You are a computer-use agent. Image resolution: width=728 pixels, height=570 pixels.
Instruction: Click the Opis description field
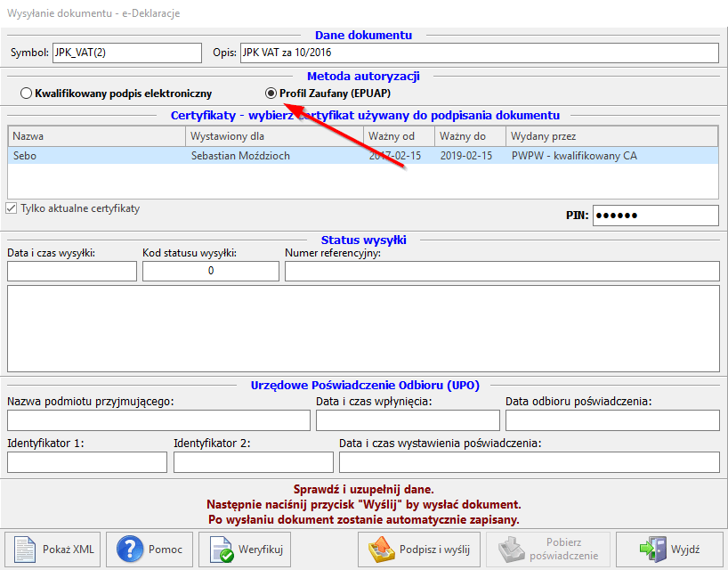[x=478, y=53]
